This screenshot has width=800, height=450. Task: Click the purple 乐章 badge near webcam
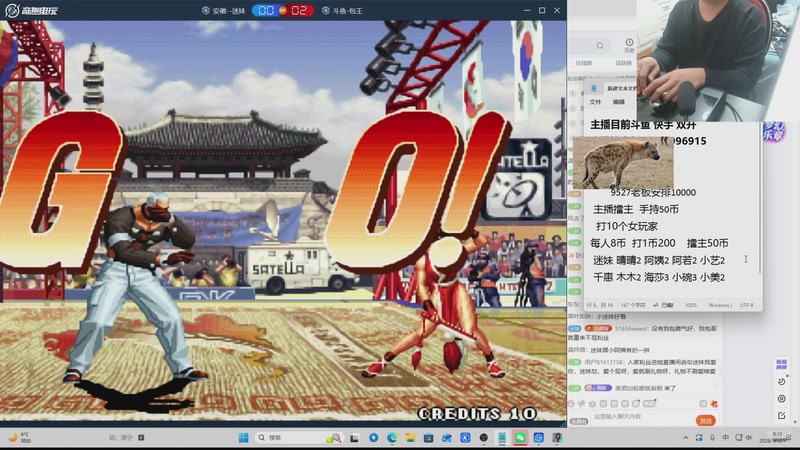coord(773,132)
